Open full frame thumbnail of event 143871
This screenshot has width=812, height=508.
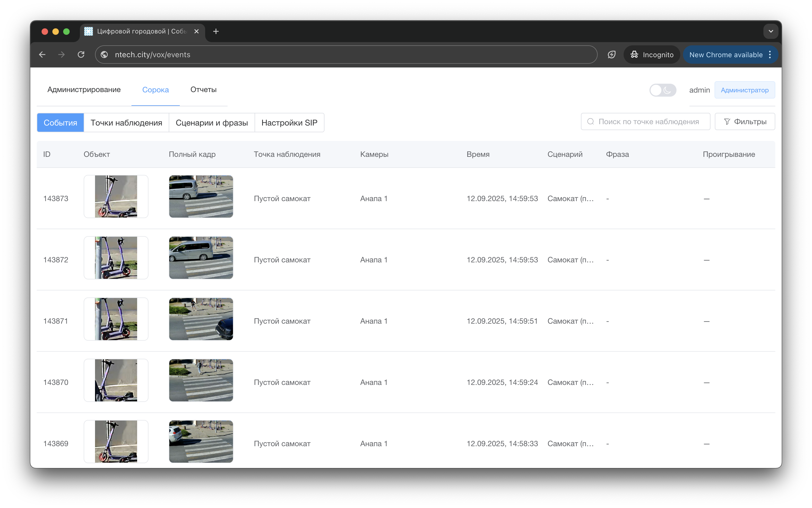pos(201,319)
